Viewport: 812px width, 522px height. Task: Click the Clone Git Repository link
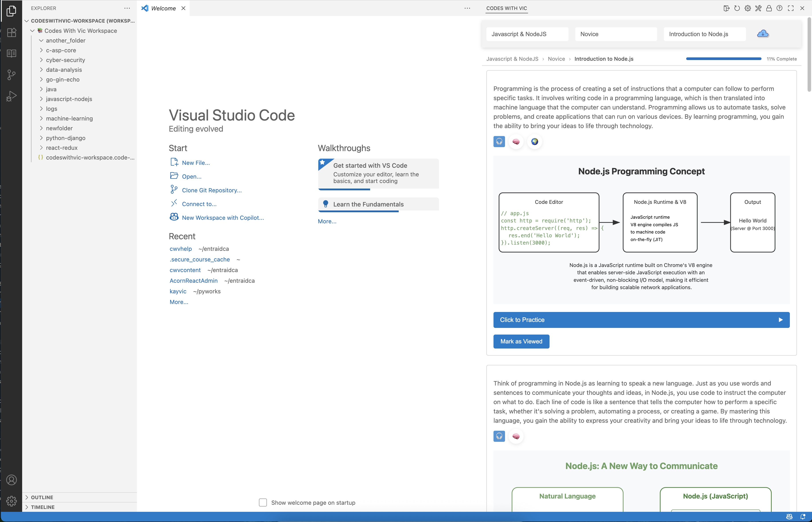point(211,190)
